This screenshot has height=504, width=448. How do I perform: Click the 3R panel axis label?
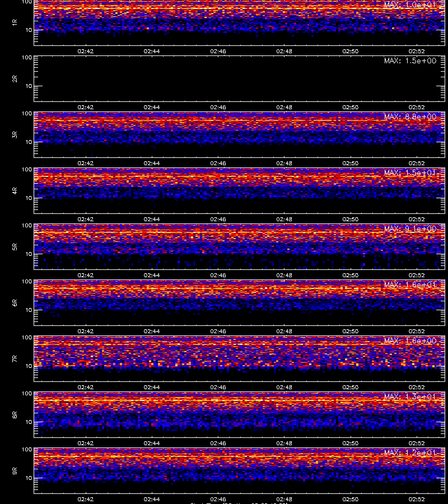(15, 134)
